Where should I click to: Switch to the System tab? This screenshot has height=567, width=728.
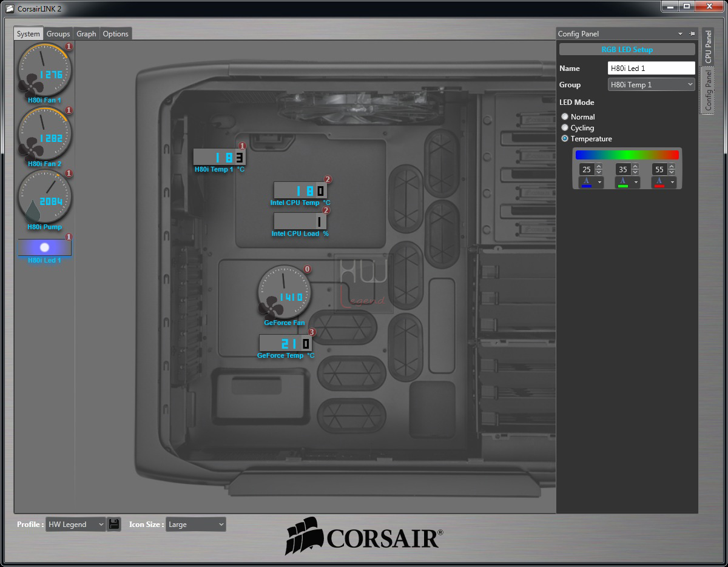(29, 34)
